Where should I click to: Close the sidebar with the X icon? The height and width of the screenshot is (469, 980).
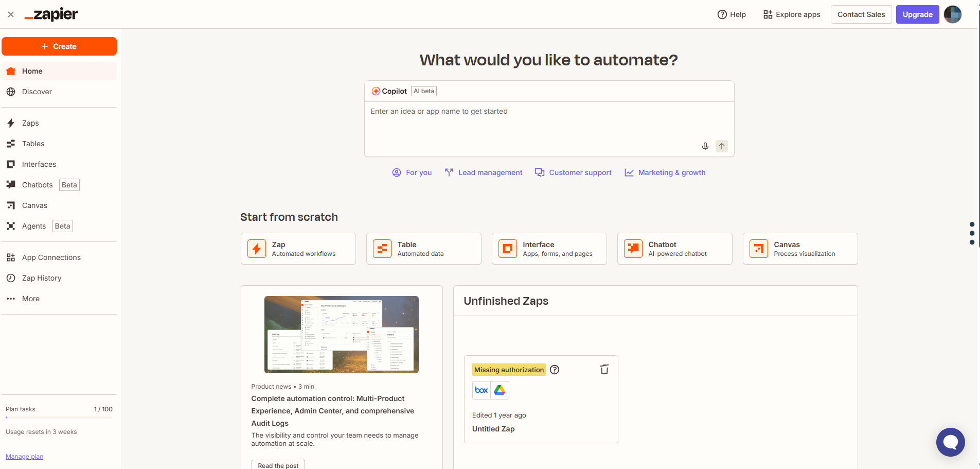tap(11, 14)
